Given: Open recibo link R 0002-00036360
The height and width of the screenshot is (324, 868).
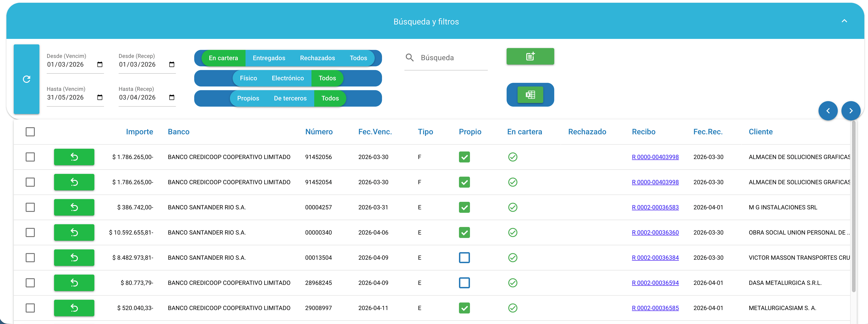Looking at the screenshot, I should 655,232.
